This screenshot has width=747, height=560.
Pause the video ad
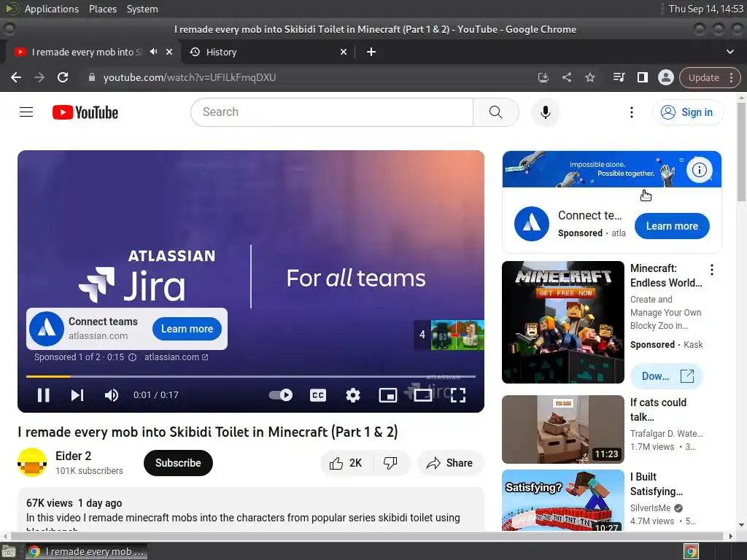[x=43, y=395]
